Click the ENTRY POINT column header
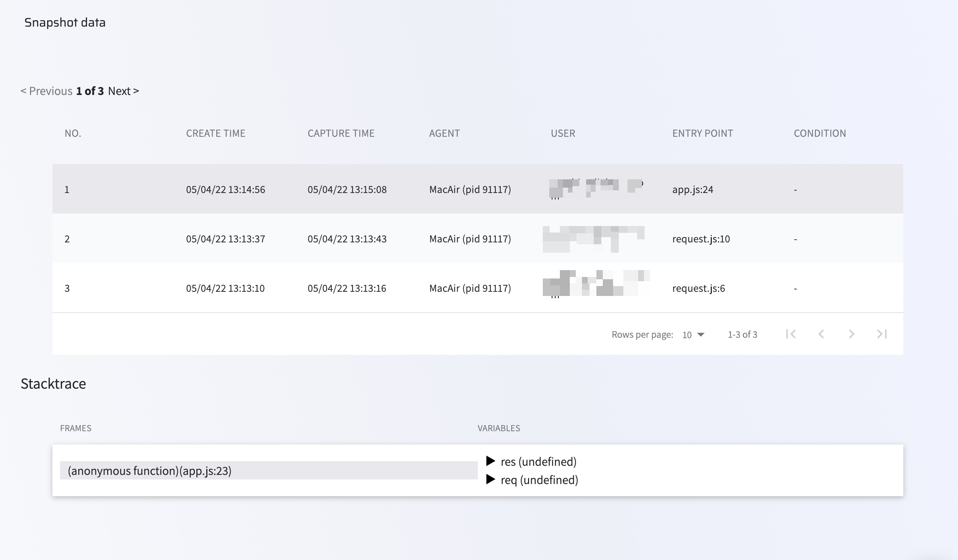The height and width of the screenshot is (560, 958). pos(702,133)
